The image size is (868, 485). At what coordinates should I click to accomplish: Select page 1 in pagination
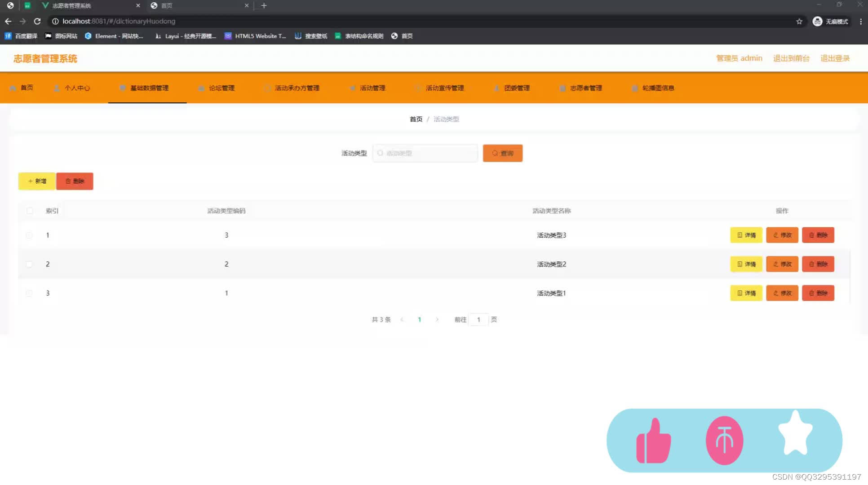(419, 319)
